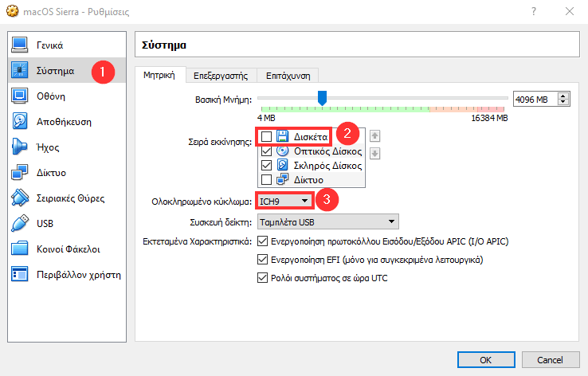Click the 4096 MB memory input field
Screen dimensions: 588x376
535,100
